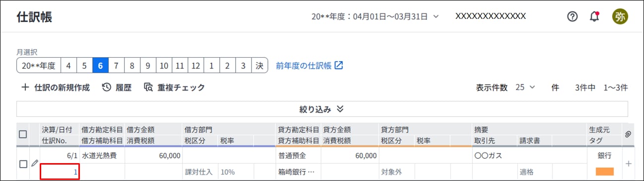This screenshot has width=644, height=181.
Task: Expand the 絞り込み filter panel
Action: click(x=322, y=109)
